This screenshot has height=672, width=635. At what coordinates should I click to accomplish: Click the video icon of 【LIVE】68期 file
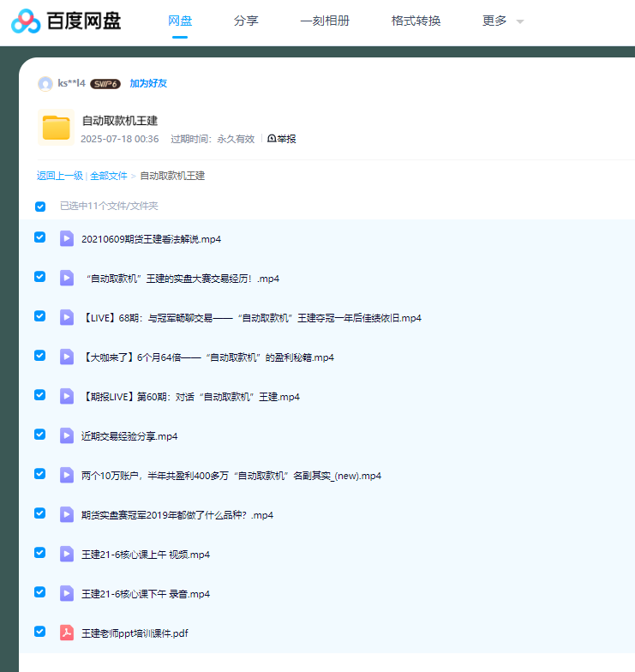tap(67, 317)
